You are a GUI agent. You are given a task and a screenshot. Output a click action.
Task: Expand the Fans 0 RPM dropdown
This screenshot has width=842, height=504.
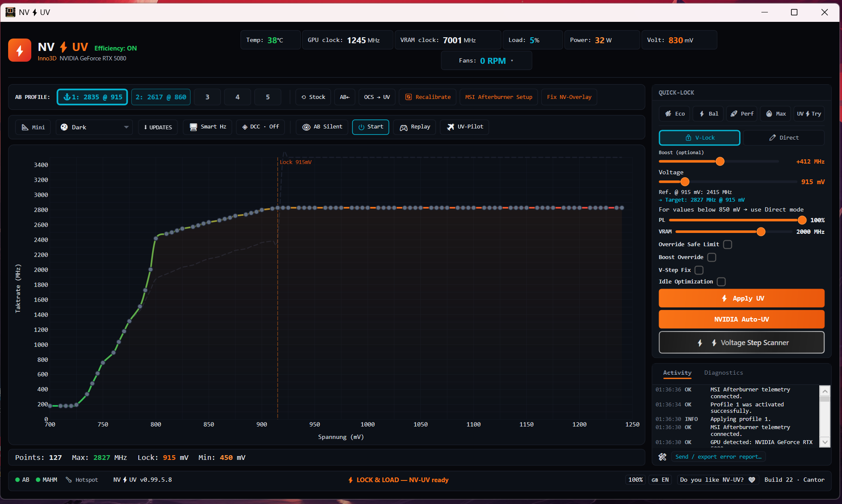[x=486, y=61]
